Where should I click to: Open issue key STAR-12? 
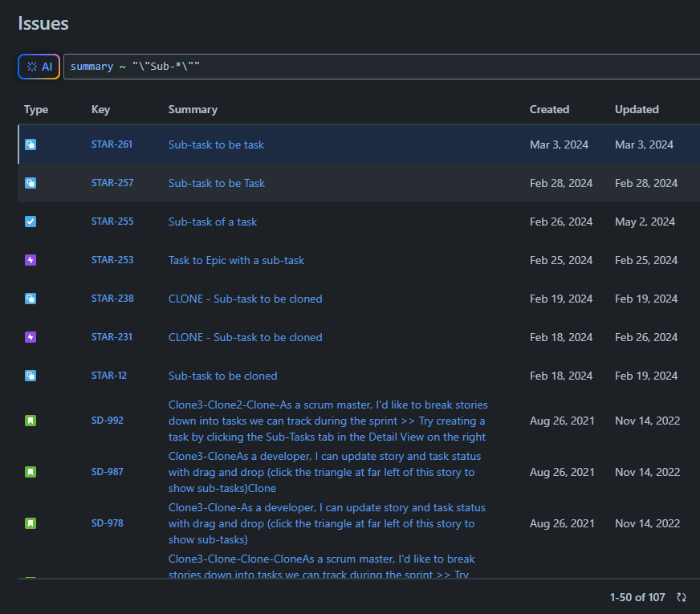(109, 376)
